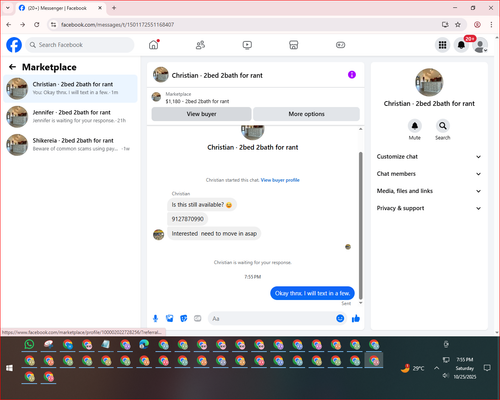Click the $1,180 listing title text
The width and height of the screenshot is (500, 400).
click(197, 101)
